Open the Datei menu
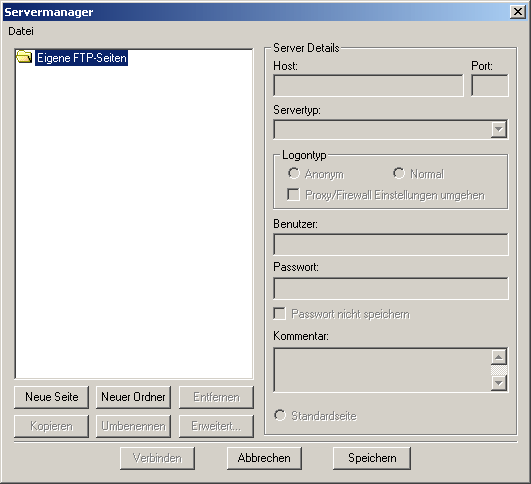 tap(21, 31)
